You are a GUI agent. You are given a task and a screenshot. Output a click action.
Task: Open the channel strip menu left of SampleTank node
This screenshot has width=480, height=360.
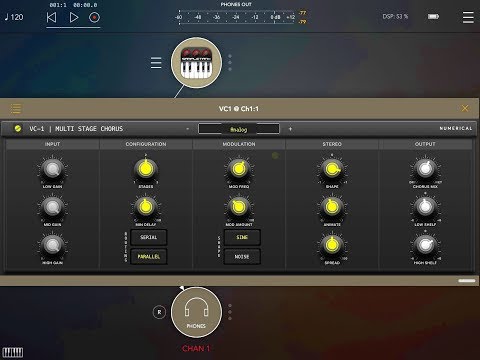[x=156, y=63]
